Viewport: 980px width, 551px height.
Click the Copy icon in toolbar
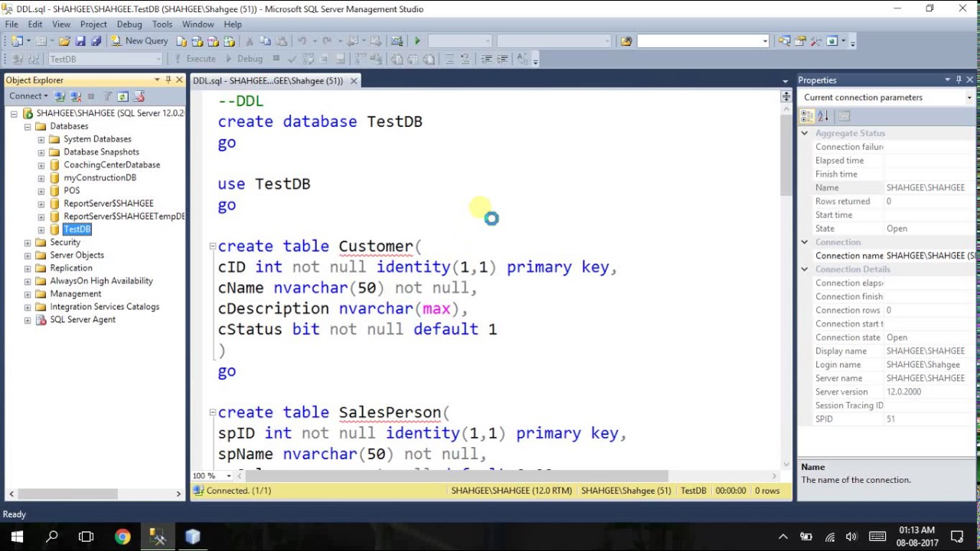266,41
